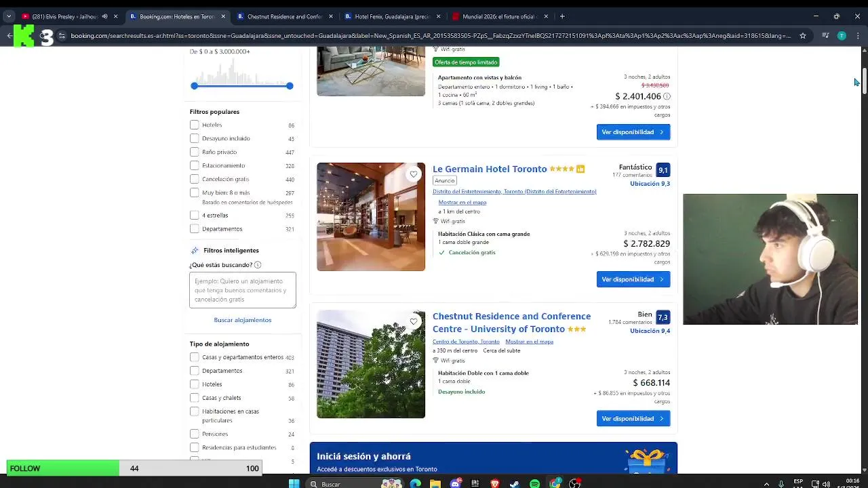
Task: Click the maximum price slider handle
Action: (290, 85)
